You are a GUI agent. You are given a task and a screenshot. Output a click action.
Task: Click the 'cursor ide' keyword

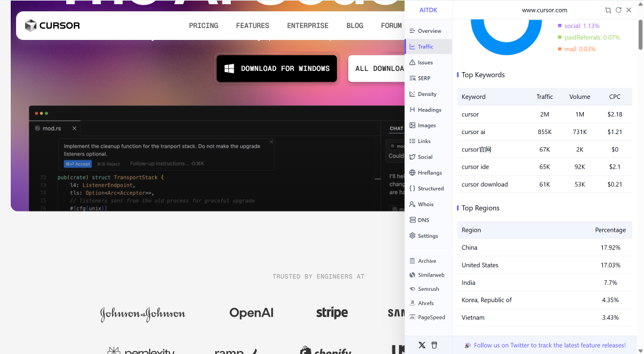[475, 167]
